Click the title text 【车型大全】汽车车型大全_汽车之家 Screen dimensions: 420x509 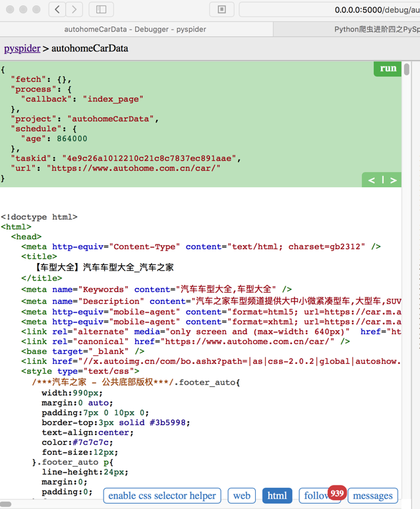(x=104, y=267)
